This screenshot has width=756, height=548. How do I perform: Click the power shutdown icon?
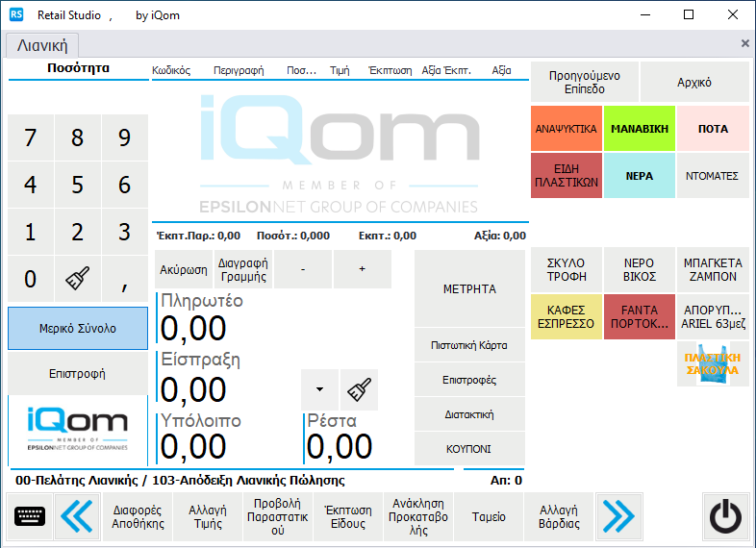coord(725,517)
